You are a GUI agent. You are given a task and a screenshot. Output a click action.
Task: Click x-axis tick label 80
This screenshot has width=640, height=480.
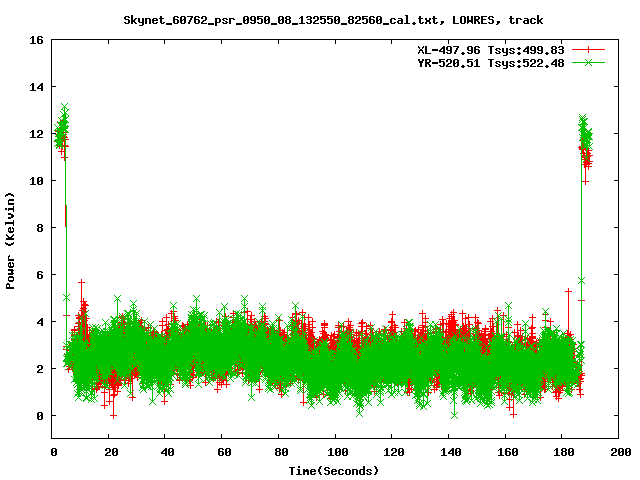tap(281, 452)
